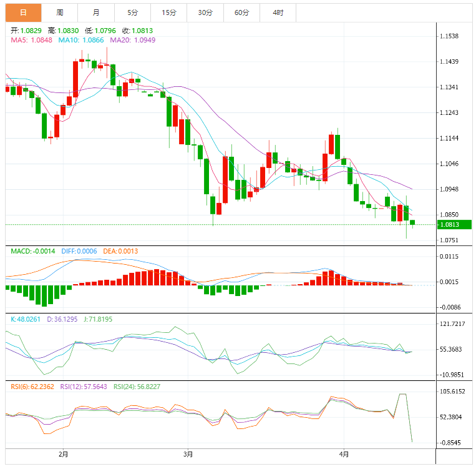Click the MA5: 1.0848 legend
476x469 pixels.
coord(32,40)
